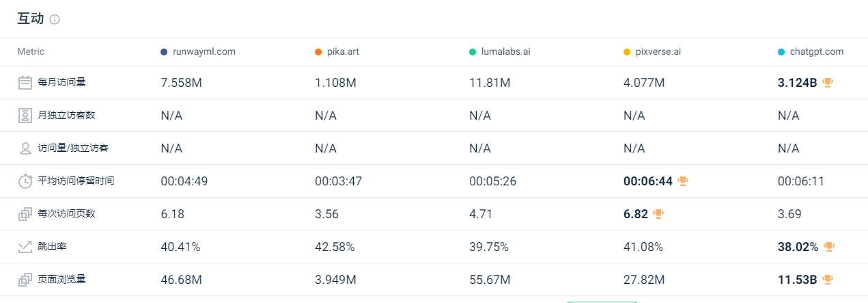Click the 55.67M page views value
This screenshot has height=303, width=868.
490,280
